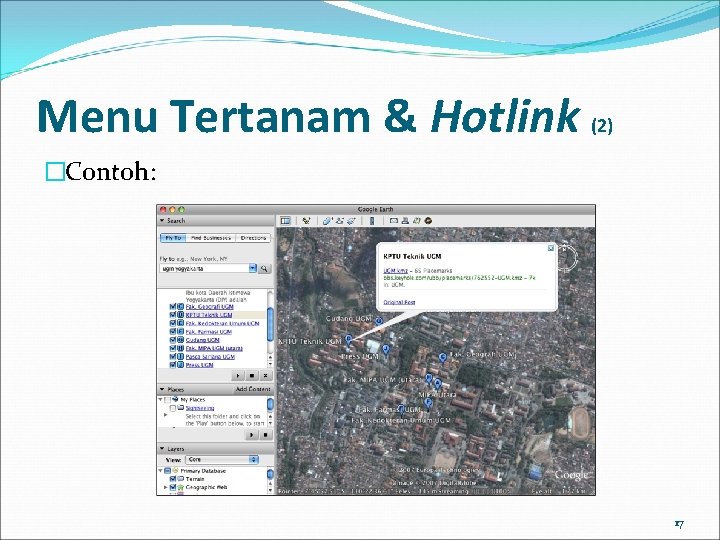Collapse the Search panel triangle
The height and width of the screenshot is (540, 720).
(x=162, y=221)
